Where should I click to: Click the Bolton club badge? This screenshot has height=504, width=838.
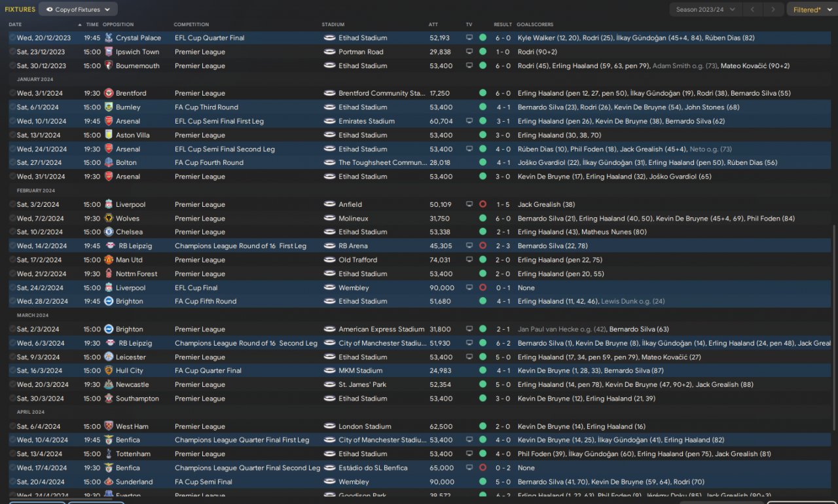click(109, 163)
